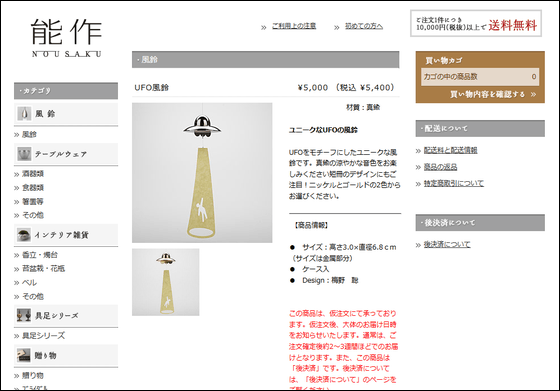The height and width of the screenshot is (391, 560).
Task: Click the テーブルウェア category icon
Action: [24, 154]
